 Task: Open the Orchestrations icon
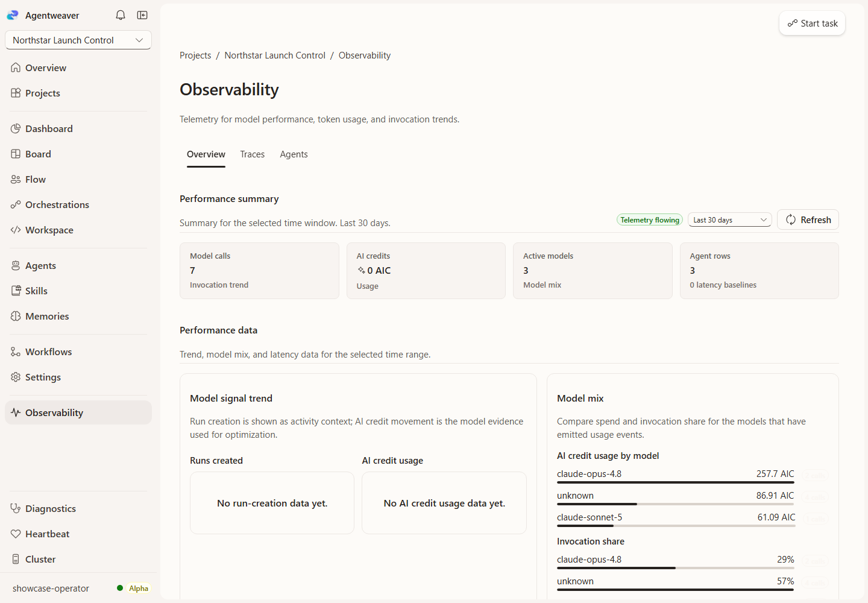coord(16,204)
